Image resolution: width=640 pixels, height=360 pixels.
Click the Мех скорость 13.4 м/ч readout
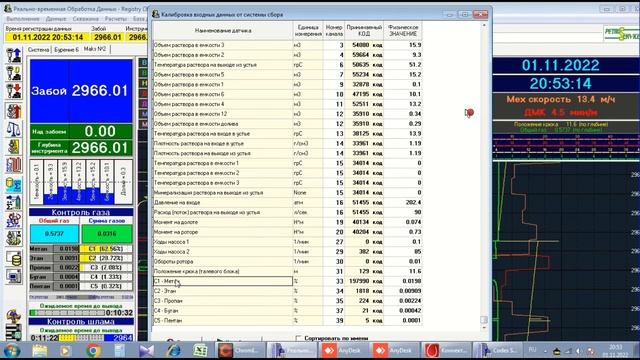pyautogui.click(x=561, y=99)
